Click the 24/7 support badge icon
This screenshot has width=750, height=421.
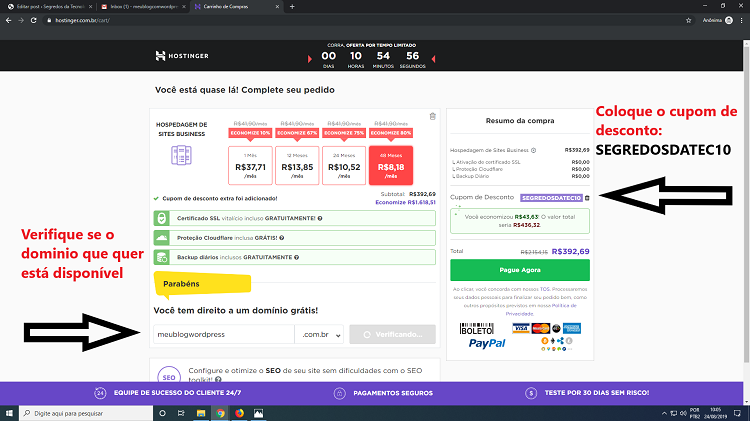[x=99, y=393]
